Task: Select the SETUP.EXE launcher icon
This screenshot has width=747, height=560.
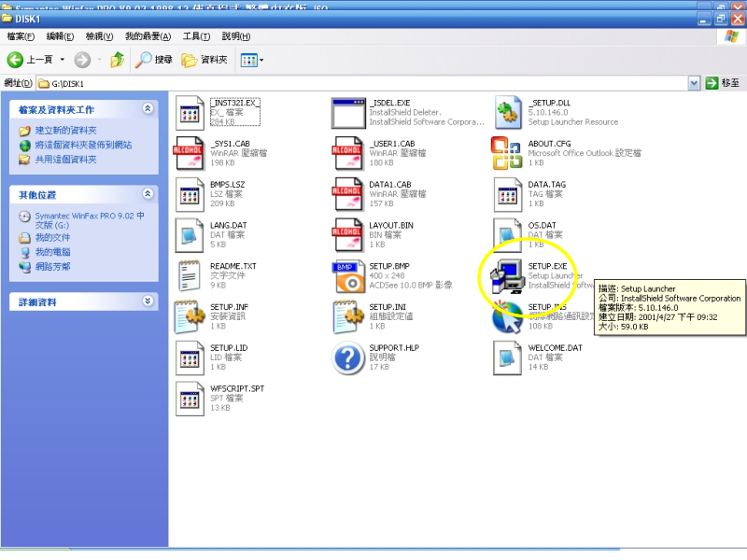Action: (507, 276)
